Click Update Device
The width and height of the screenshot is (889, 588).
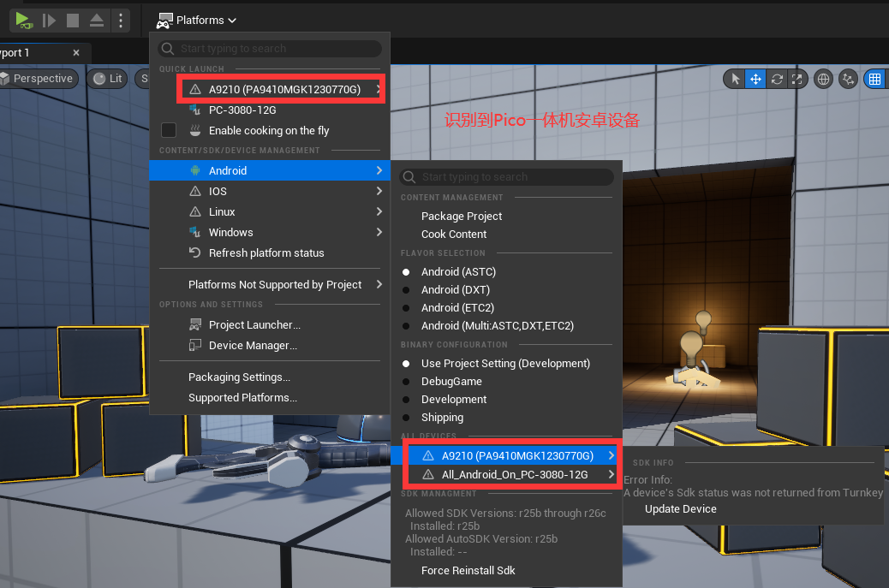[x=680, y=508]
